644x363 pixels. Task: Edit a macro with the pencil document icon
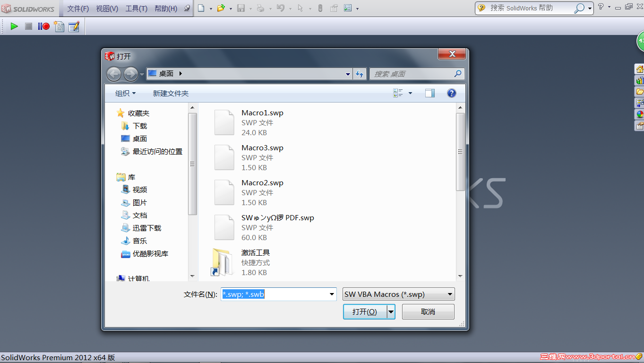74,26
